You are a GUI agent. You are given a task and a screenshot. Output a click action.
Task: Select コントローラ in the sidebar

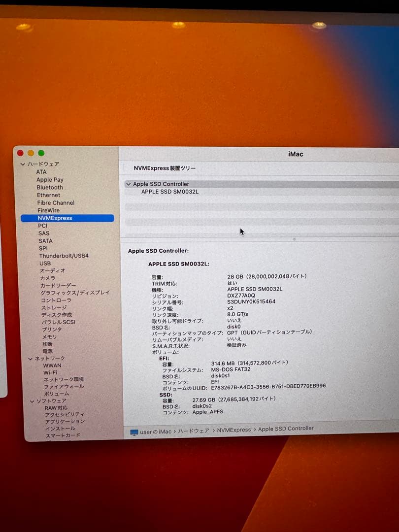56,300
